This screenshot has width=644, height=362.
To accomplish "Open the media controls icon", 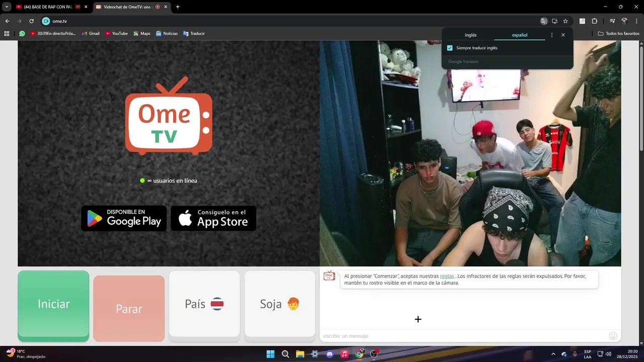I will [x=612, y=21].
